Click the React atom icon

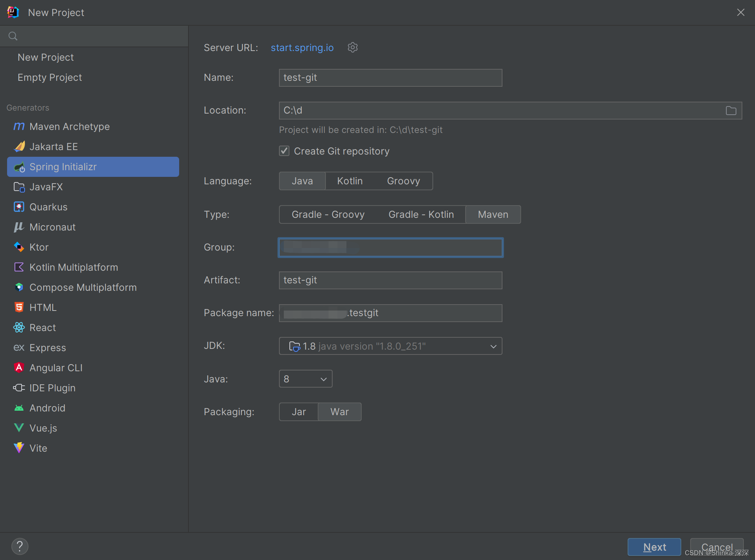click(19, 328)
